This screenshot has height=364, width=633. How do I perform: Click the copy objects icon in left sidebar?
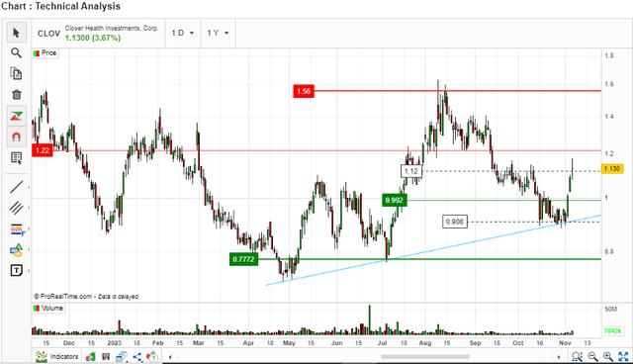pyautogui.click(x=16, y=74)
